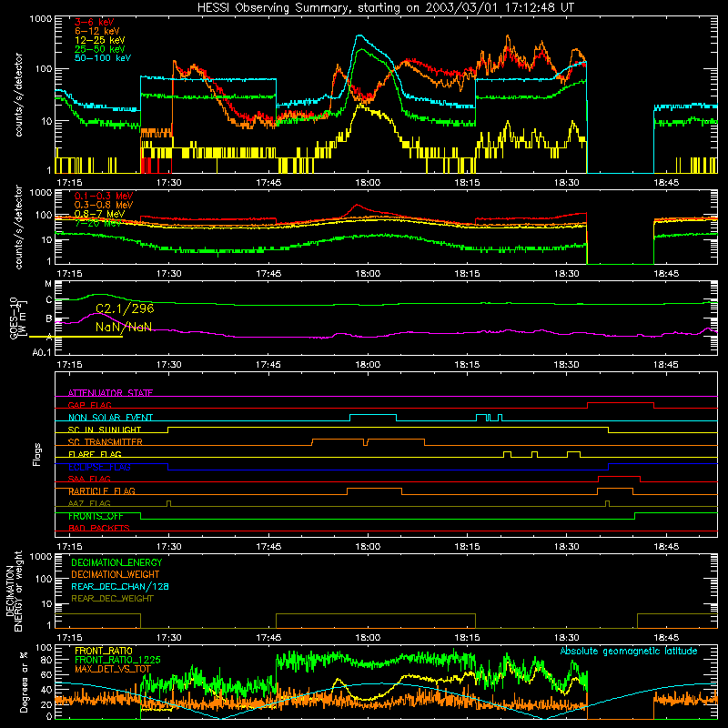Select the Degrees or % axis title
The width and height of the screenshot is (728, 728).
point(24,682)
